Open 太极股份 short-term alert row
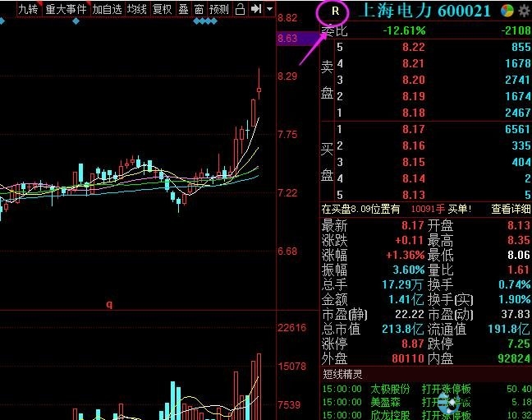 click(x=426, y=389)
